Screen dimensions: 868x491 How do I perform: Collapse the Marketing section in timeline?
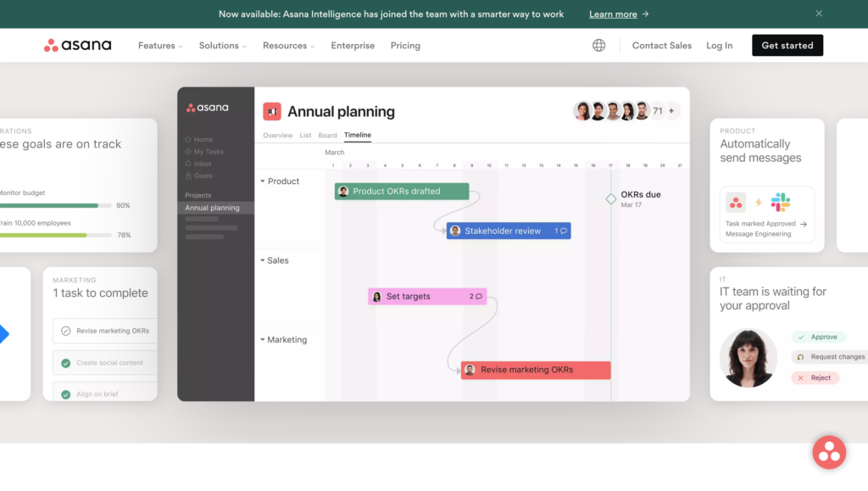click(263, 339)
